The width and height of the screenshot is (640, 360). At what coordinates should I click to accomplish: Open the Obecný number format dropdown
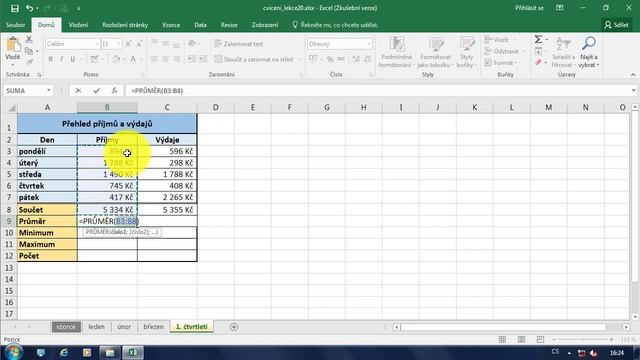point(369,44)
